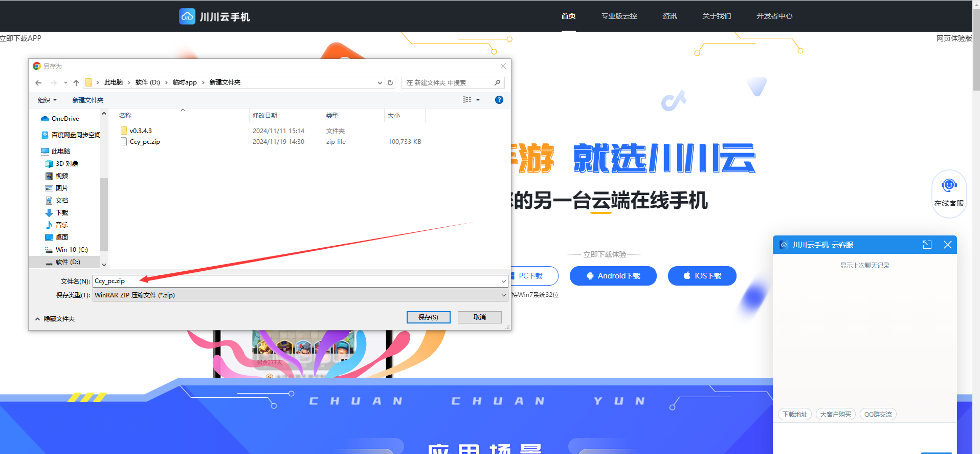Open 音乐 folder in sidebar
Viewport: 980px width, 454px height.
click(x=57, y=225)
